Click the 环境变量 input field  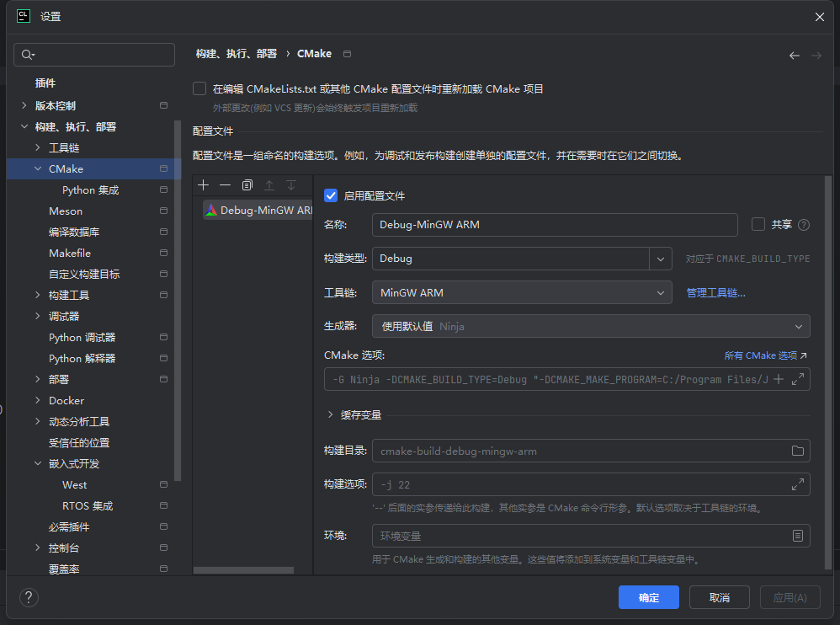pyautogui.click(x=591, y=536)
